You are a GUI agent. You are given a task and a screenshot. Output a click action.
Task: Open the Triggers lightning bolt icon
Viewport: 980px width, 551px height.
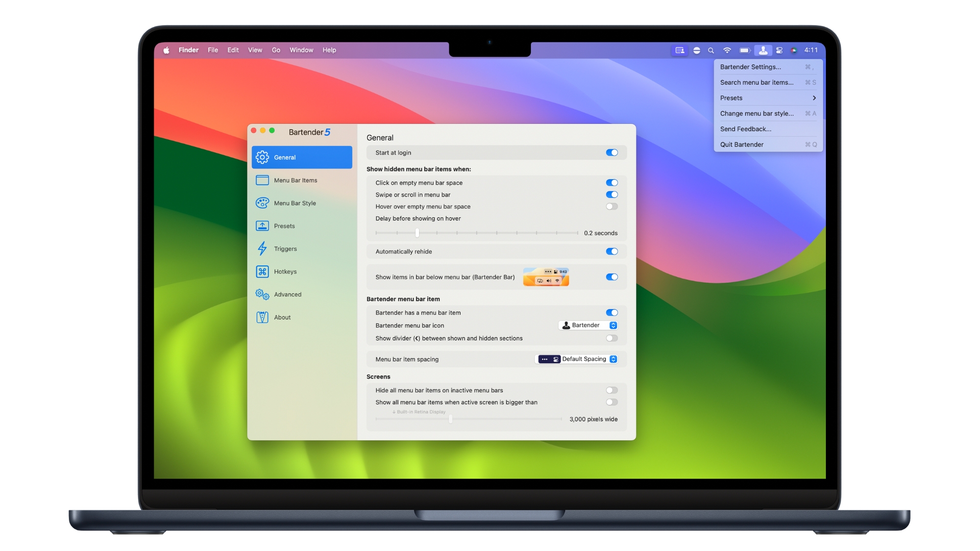[262, 248]
